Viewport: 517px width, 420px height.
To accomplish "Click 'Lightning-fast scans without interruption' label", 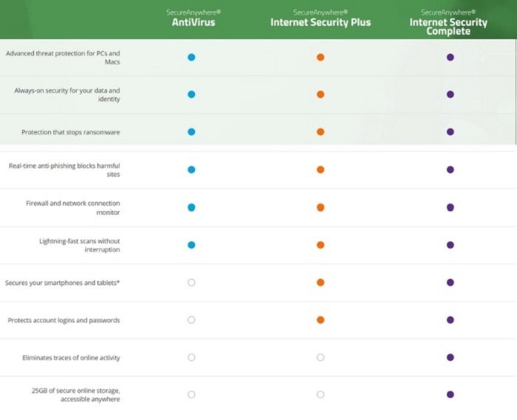I will click(80, 245).
